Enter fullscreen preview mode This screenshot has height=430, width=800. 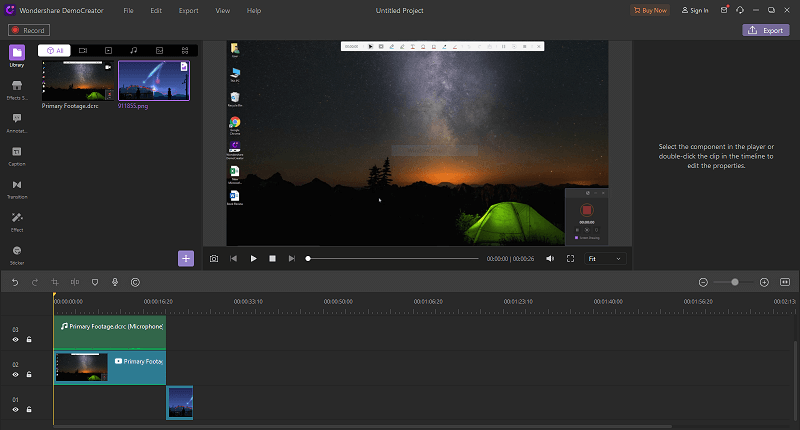click(570, 259)
